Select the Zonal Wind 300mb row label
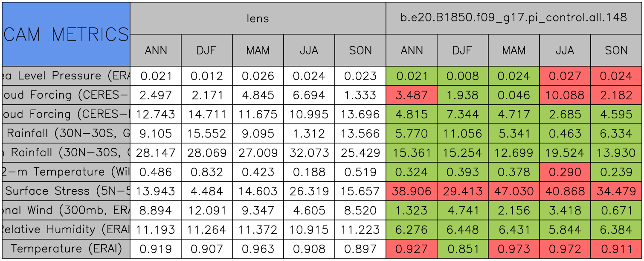Image resolution: width=644 pixels, height=261 pixels. click(66, 210)
